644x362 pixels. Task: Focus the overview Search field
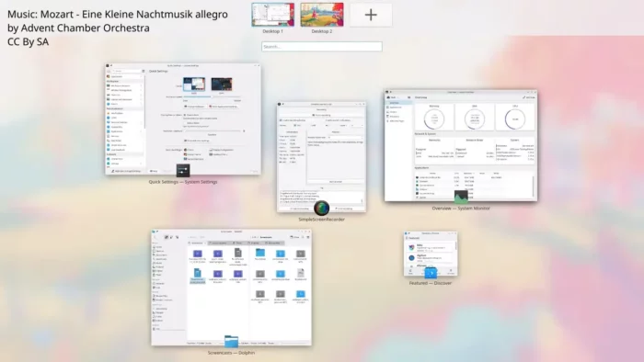coord(322,46)
